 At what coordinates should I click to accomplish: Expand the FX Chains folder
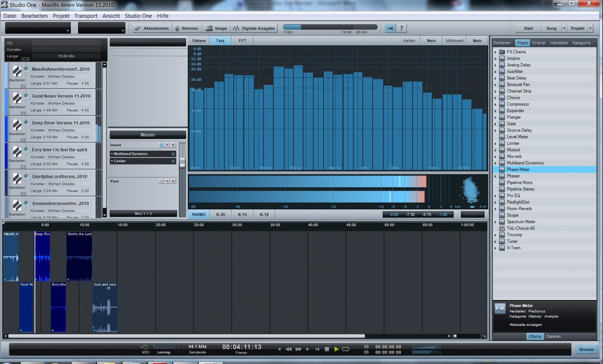495,52
